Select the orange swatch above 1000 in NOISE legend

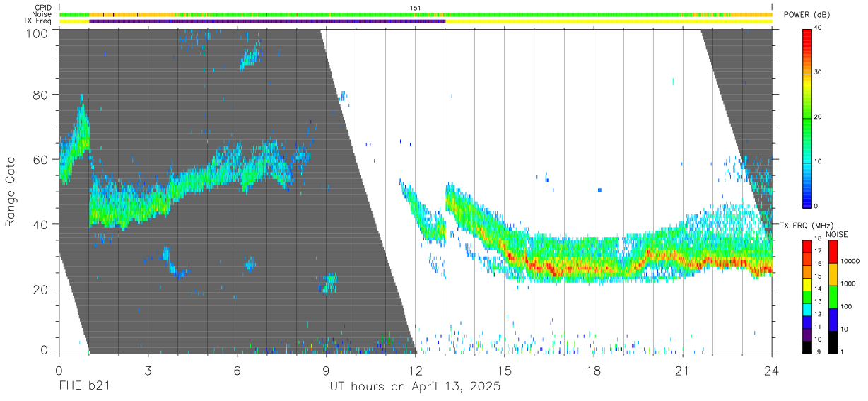(832, 274)
